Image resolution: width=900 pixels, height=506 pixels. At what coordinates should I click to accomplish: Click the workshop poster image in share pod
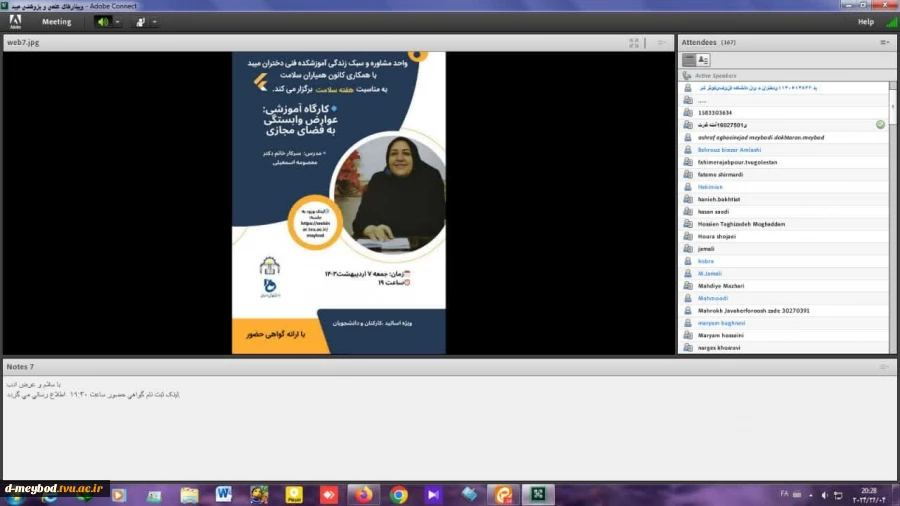(x=339, y=203)
